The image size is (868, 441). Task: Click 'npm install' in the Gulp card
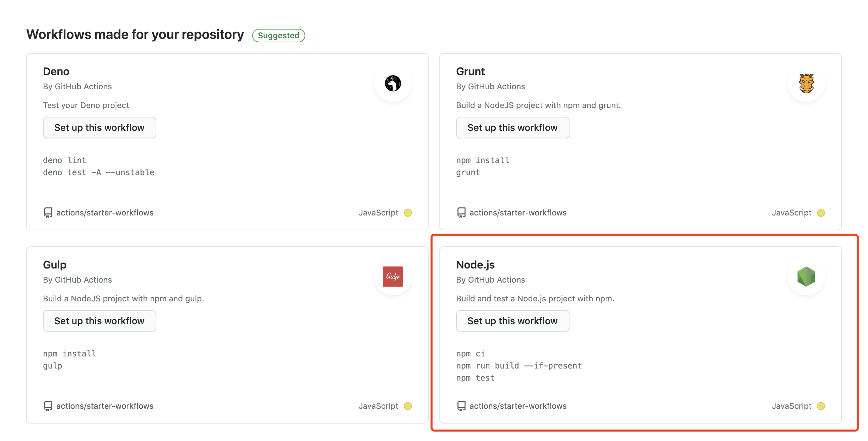point(70,354)
